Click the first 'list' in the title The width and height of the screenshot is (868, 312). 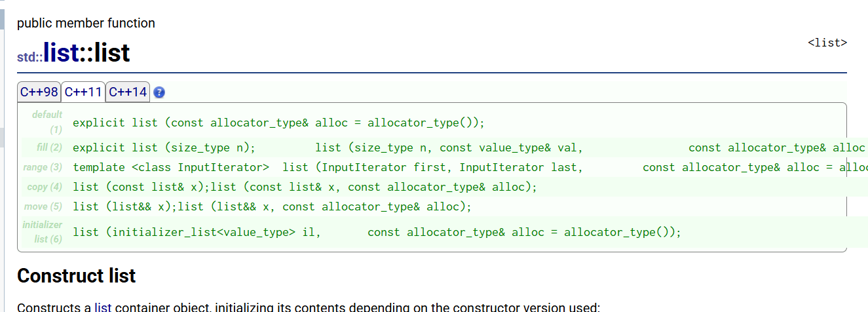pyautogui.click(x=61, y=52)
